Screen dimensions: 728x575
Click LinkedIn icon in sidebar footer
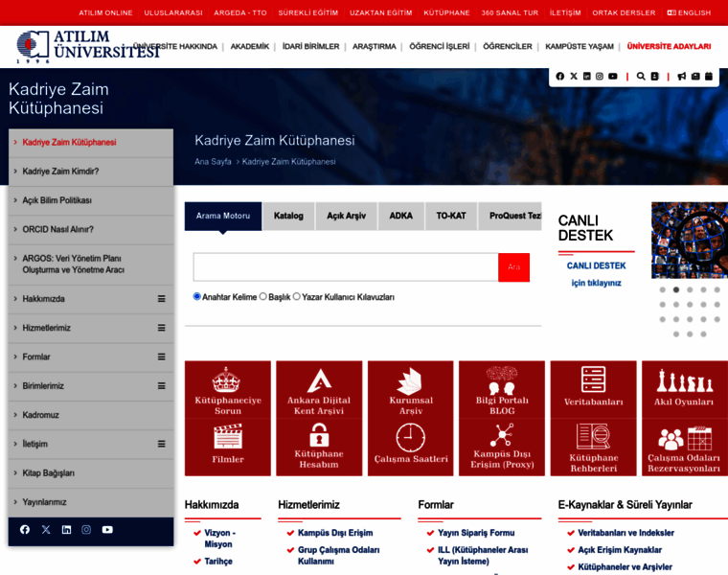pos(66,530)
